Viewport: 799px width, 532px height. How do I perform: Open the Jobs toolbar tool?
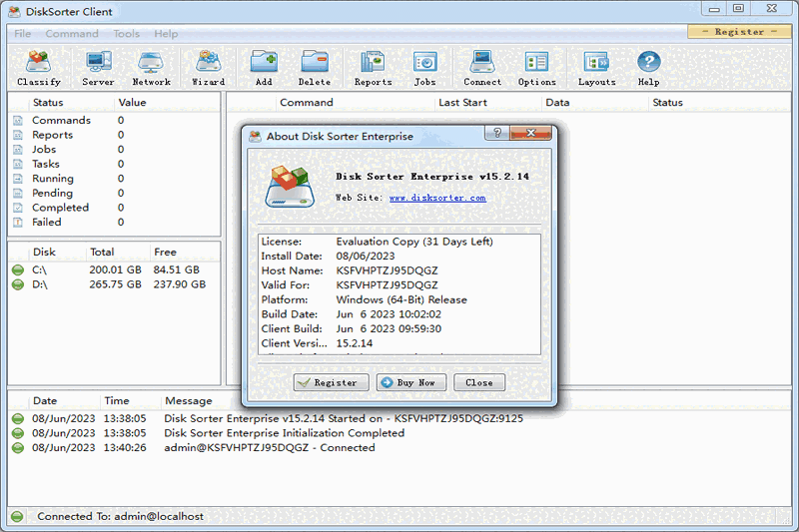[x=425, y=68]
